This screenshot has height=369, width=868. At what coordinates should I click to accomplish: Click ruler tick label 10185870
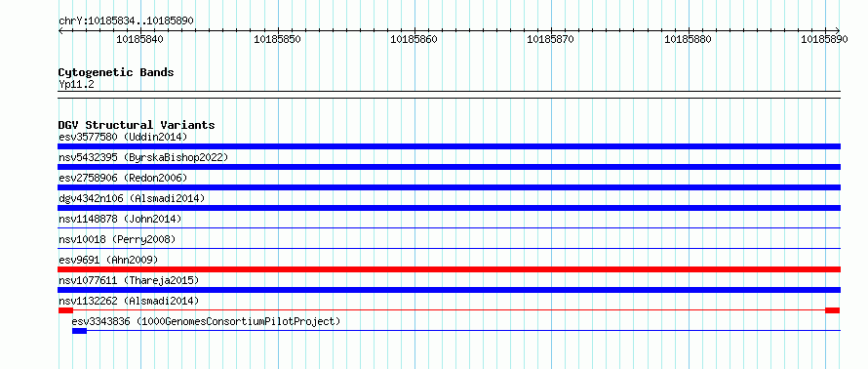pyautogui.click(x=551, y=39)
